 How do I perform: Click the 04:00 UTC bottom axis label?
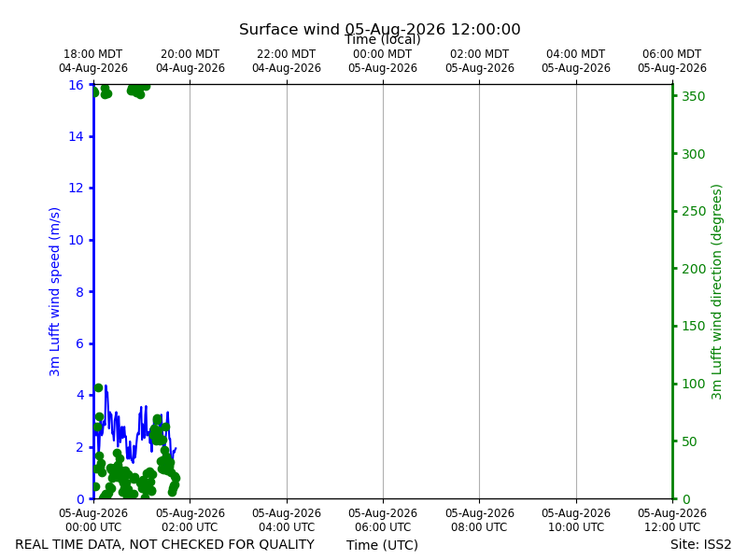287,520
